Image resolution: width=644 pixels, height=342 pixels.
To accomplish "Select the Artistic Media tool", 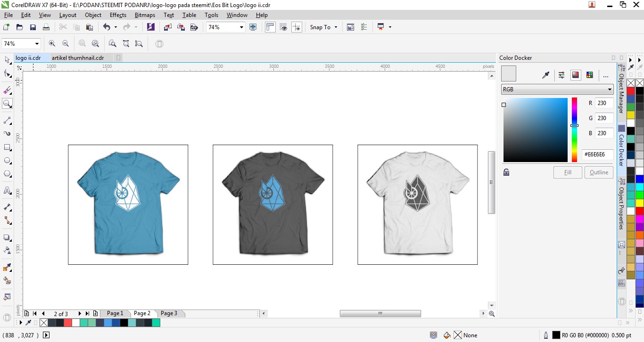I will click(7, 134).
